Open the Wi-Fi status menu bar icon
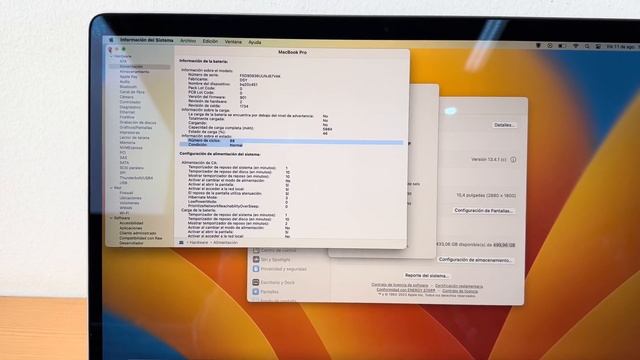The image size is (640, 360). (x=576, y=46)
